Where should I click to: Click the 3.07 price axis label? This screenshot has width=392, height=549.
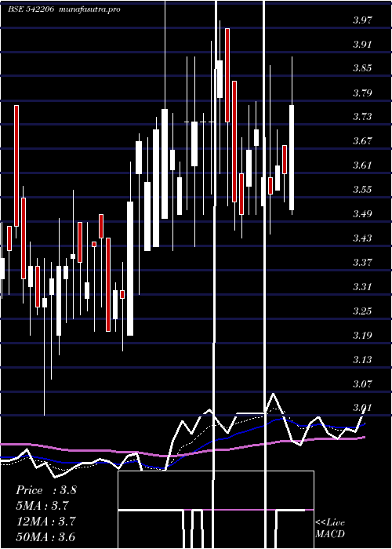(x=362, y=384)
